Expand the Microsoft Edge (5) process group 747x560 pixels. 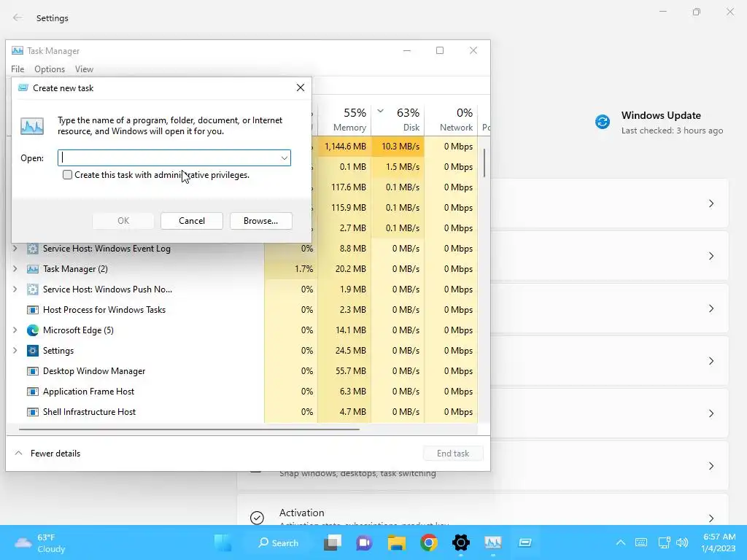coord(15,330)
